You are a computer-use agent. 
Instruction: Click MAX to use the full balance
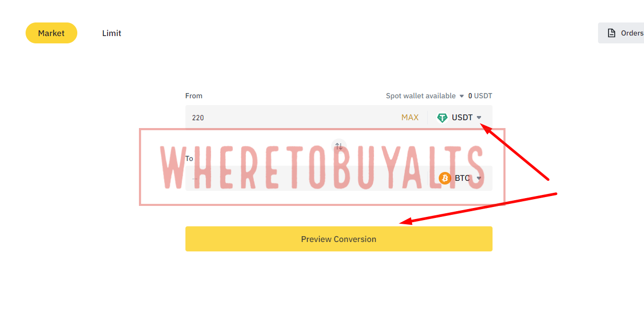410,118
